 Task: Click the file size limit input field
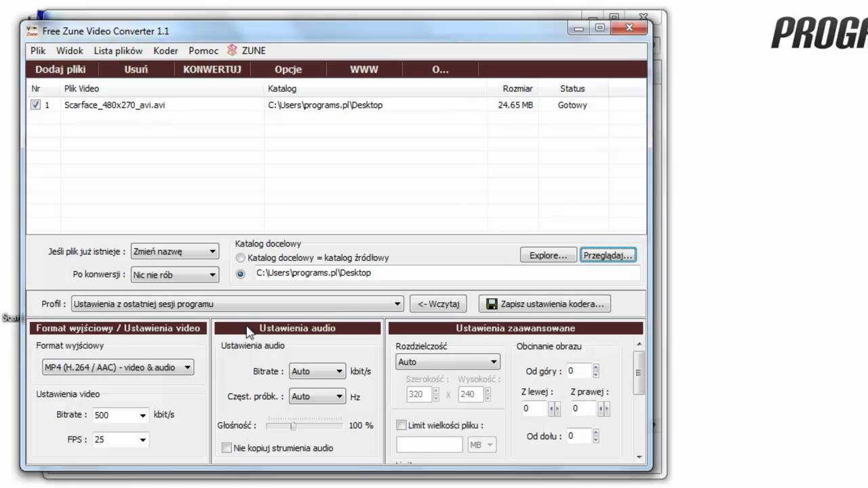tap(429, 445)
